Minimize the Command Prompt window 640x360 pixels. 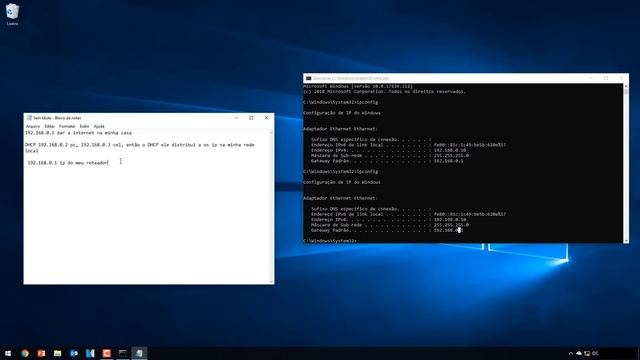click(x=591, y=78)
